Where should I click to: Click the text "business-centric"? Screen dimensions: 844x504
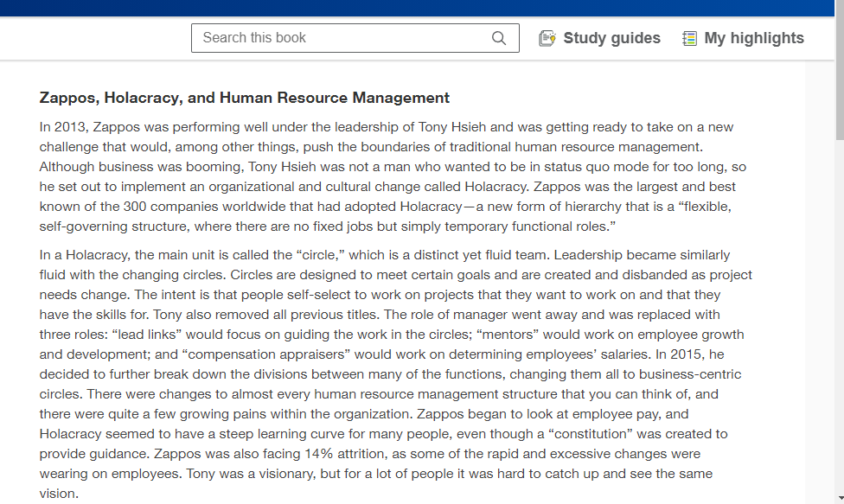tap(690, 374)
